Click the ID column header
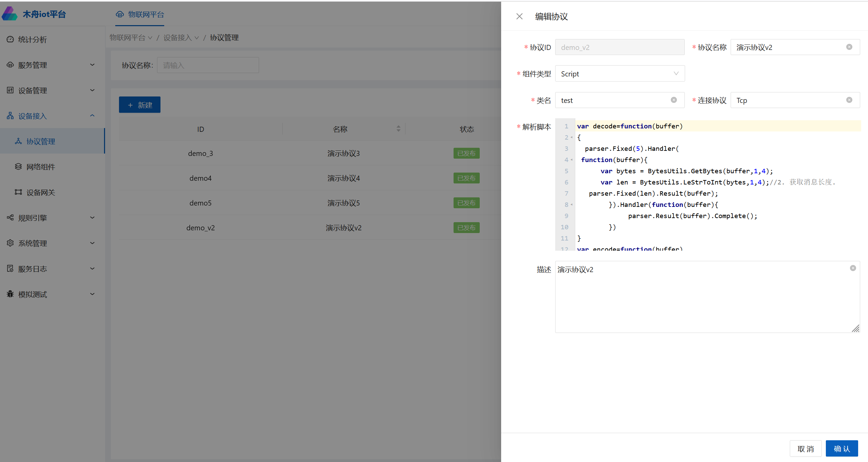Image resolution: width=868 pixels, height=462 pixels. [x=201, y=129]
